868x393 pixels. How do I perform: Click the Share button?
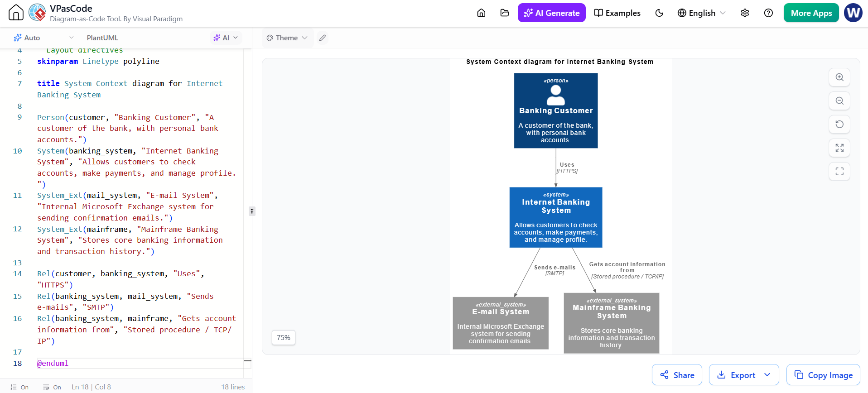click(677, 375)
